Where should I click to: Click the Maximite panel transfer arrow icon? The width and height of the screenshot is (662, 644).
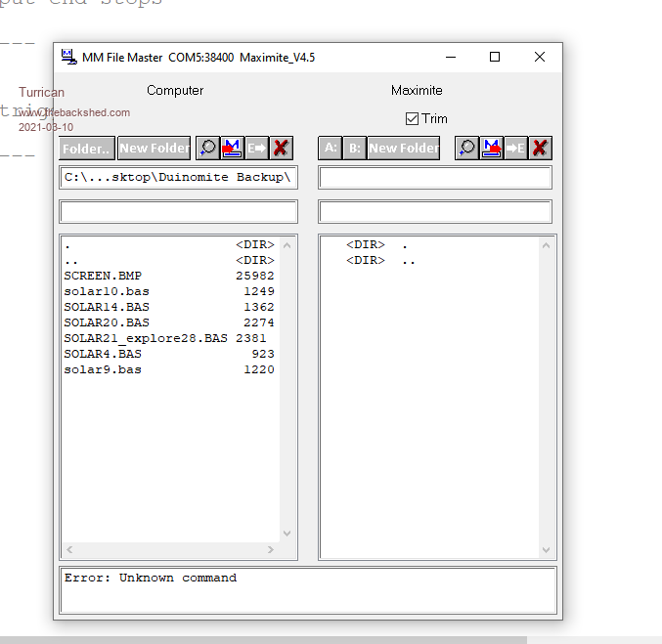pos(515,148)
